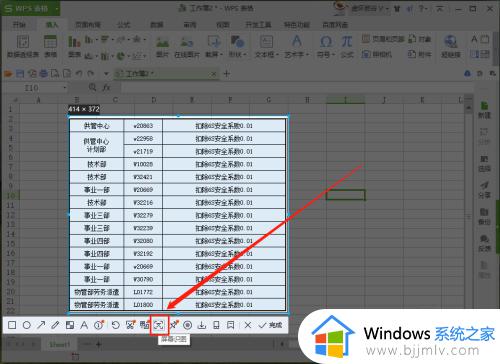Click the fx insert function button
Image resolution: width=500 pixels, height=364 pixels.
(x=106, y=88)
